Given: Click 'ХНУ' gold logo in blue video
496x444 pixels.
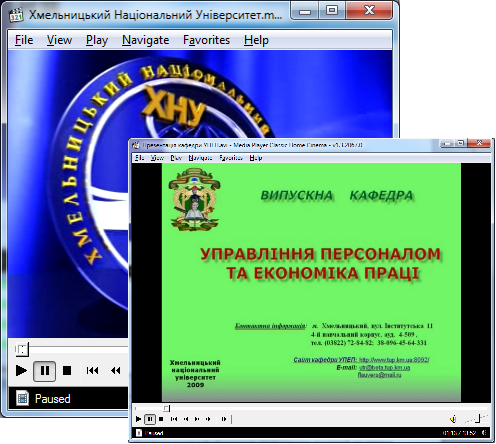Looking at the screenshot, I should 174,107.
